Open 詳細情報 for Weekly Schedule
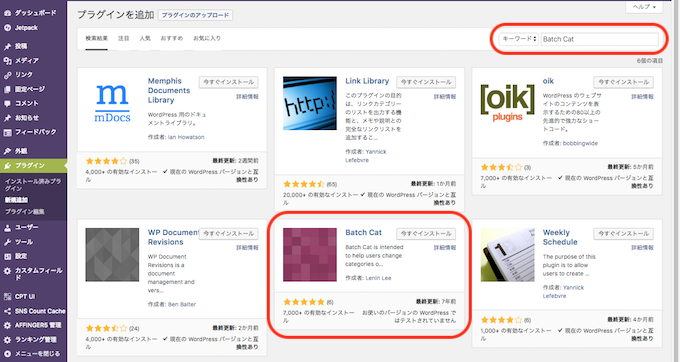 [x=642, y=248]
